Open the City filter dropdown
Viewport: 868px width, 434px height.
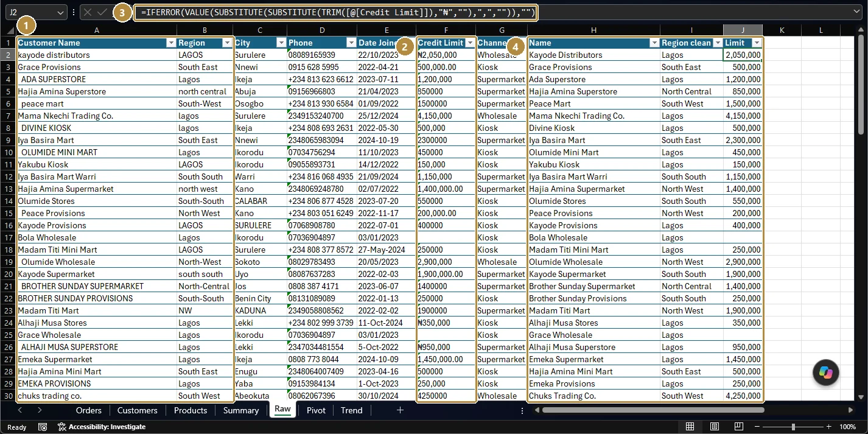281,43
